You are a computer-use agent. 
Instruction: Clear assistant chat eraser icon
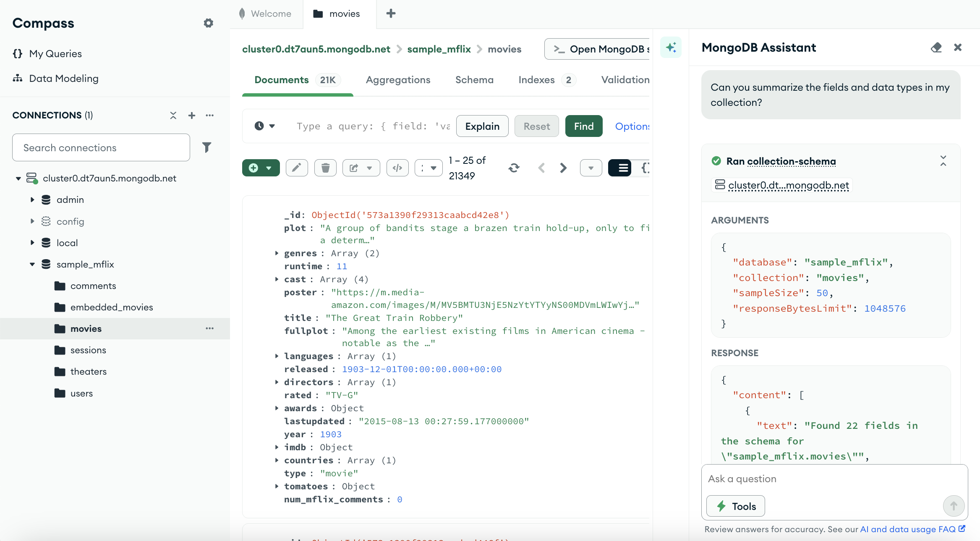point(936,47)
